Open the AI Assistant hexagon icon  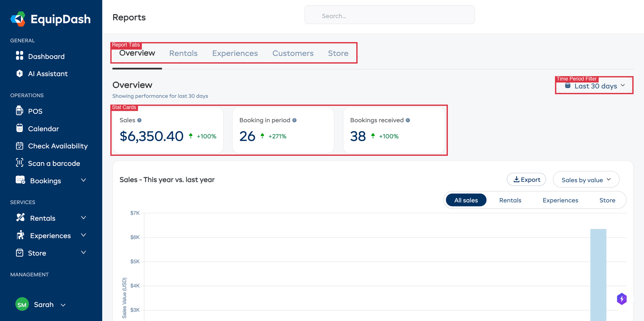(20, 73)
